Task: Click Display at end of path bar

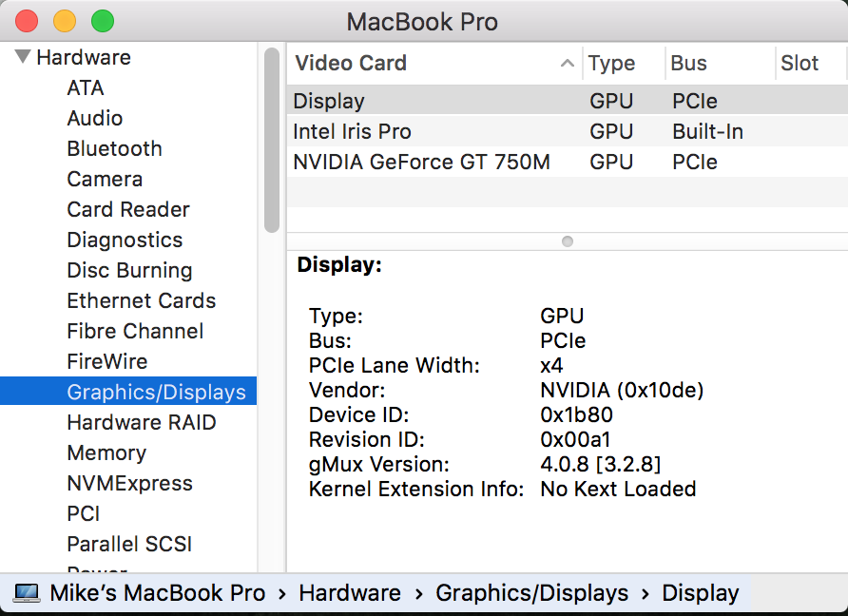Action: pos(701,593)
